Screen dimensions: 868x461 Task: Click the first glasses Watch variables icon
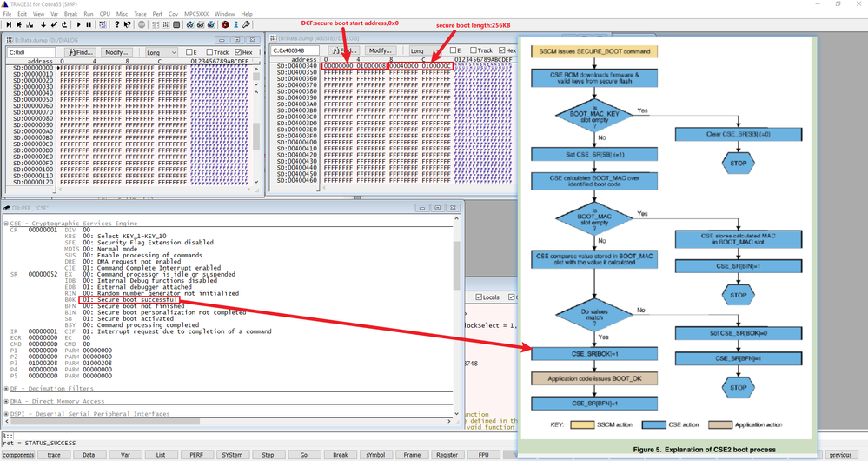190,24
